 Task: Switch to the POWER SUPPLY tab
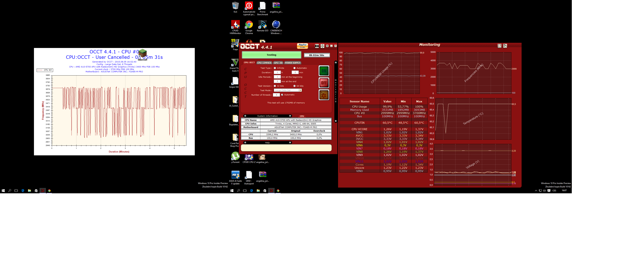click(x=293, y=63)
